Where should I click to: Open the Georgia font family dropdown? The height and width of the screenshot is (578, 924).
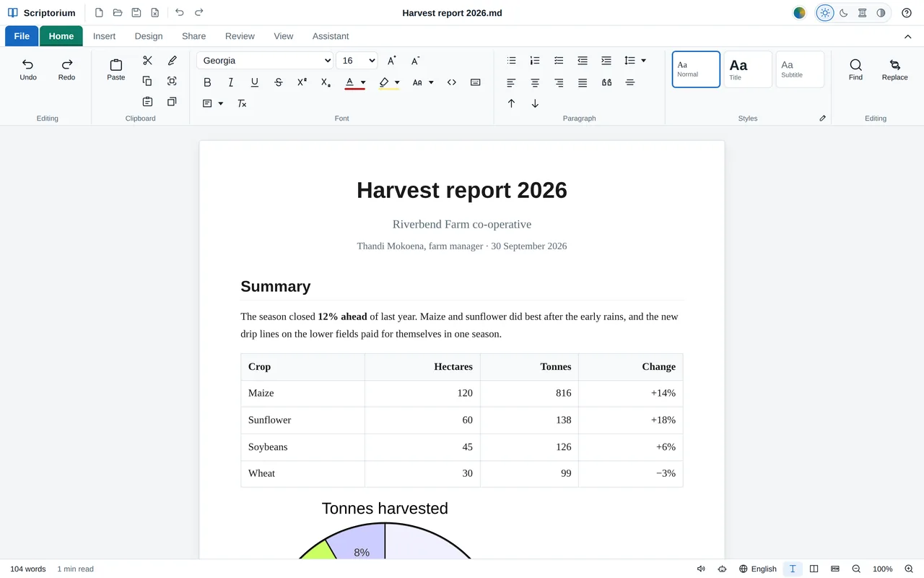265,61
